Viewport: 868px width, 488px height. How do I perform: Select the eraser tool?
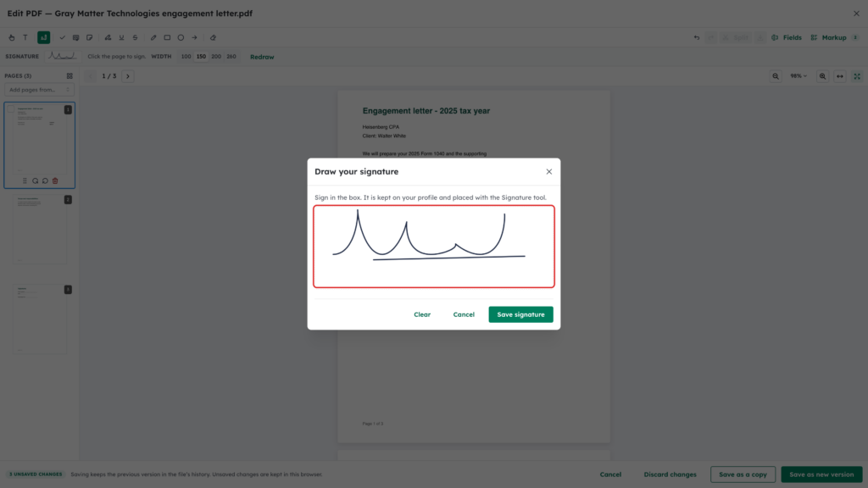[213, 37]
